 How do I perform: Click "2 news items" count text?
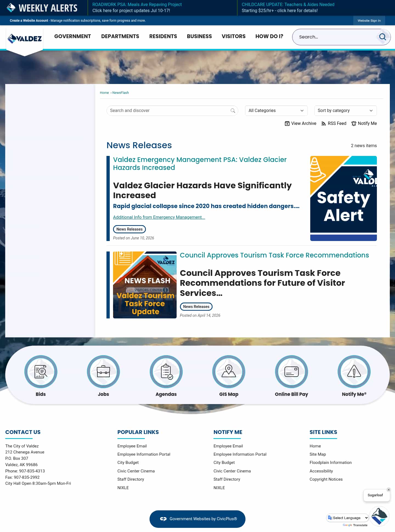(364, 146)
